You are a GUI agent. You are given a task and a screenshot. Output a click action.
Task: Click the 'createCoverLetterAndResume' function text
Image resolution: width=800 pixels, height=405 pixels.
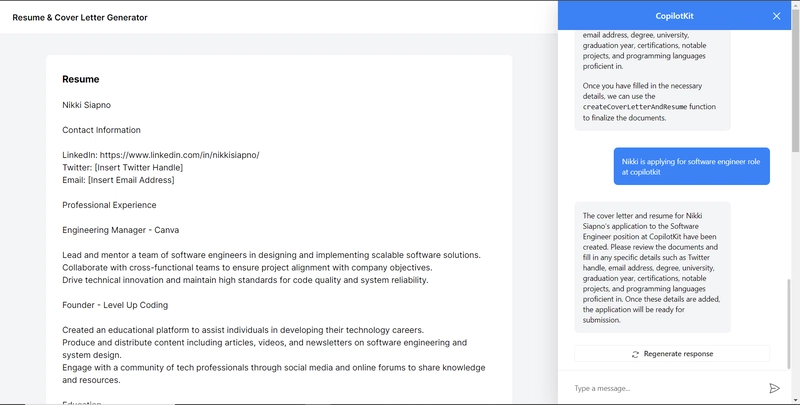coord(635,107)
